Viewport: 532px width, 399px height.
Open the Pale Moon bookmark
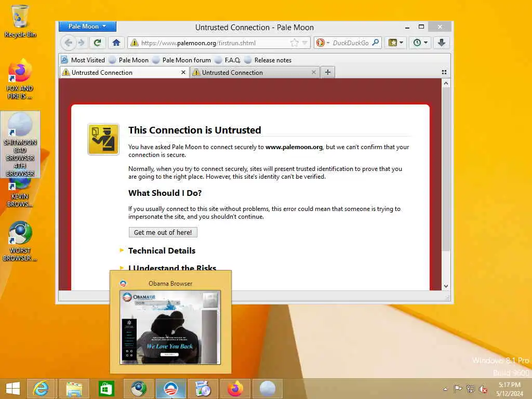(129, 60)
